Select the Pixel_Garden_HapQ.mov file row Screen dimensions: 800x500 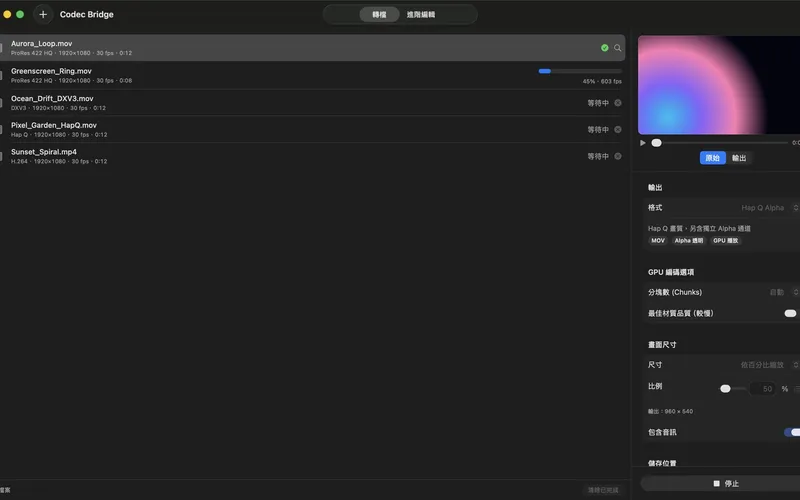[x=312, y=129]
